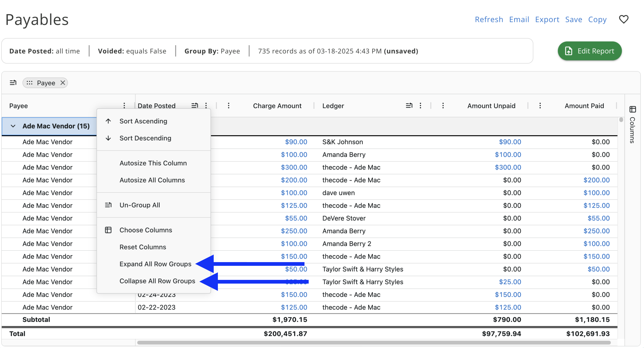Click the horizontal scrollbar at the bottom
Image resolution: width=644 pixels, height=348 pixels.
(374, 343)
